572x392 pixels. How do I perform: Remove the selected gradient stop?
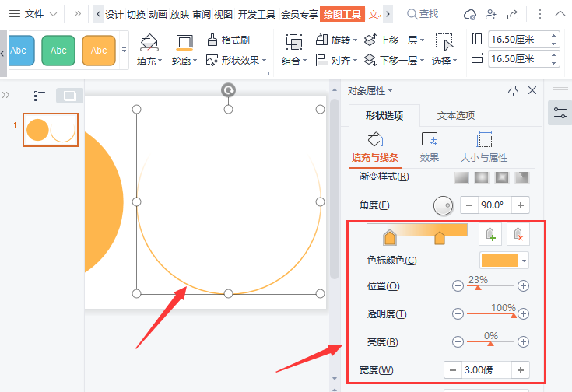518,234
